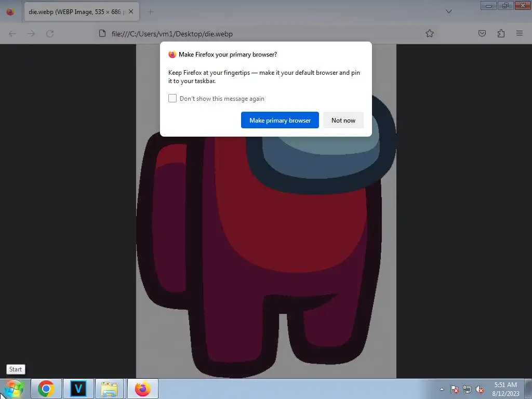The image size is (532, 399).
Task: Open the Extensions puzzle icon
Action: [x=501, y=33]
